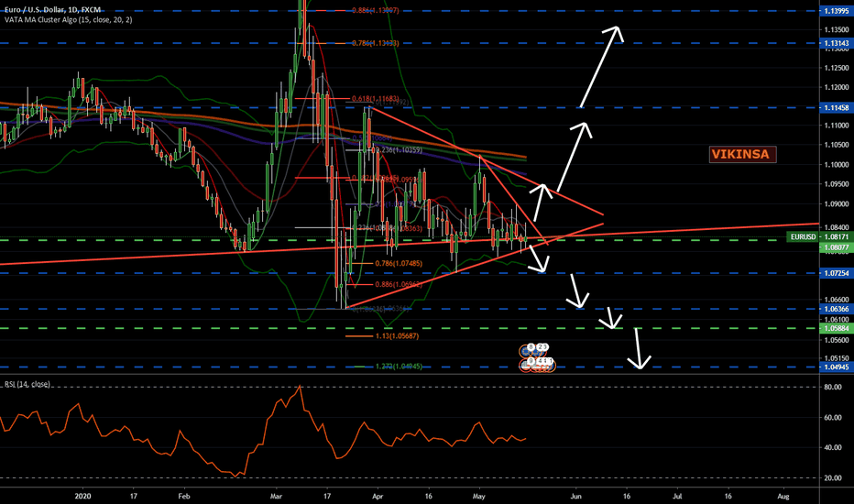Click the 1.10500 value on the price axis
This screenshot has height=504, width=854.
(836, 145)
